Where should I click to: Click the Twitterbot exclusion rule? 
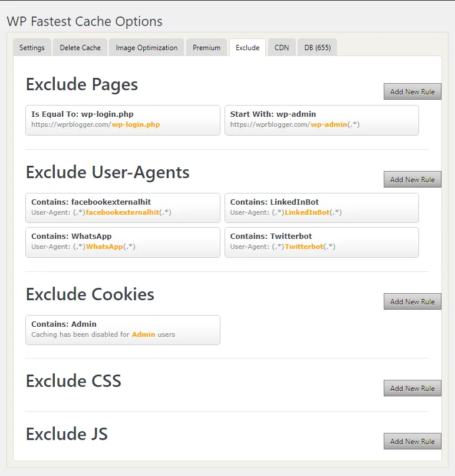(321, 242)
